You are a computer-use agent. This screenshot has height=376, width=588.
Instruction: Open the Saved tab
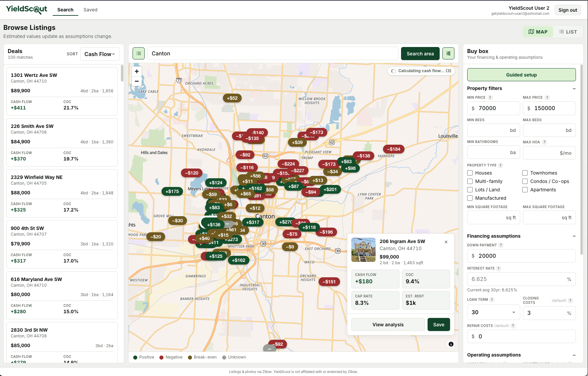[x=91, y=10]
